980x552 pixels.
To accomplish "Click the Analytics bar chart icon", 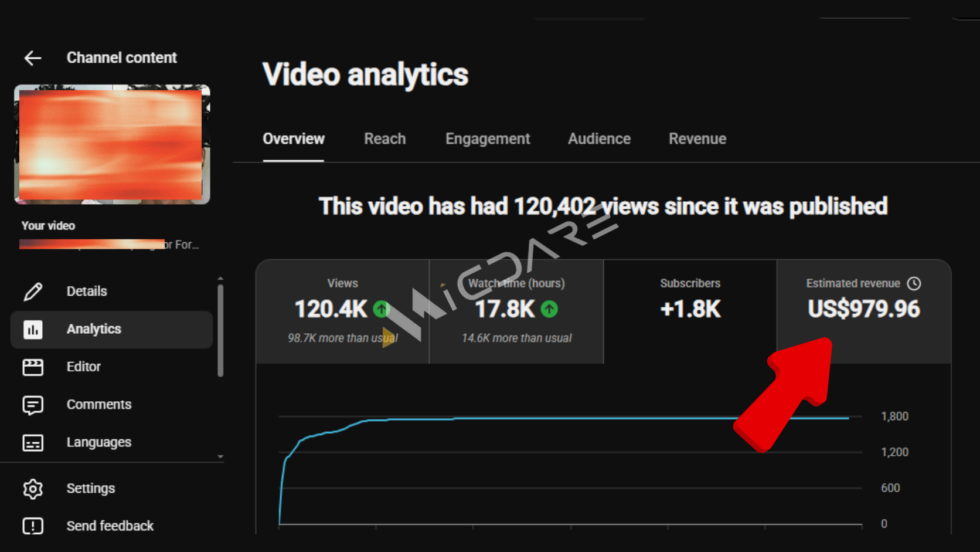I will coord(33,330).
